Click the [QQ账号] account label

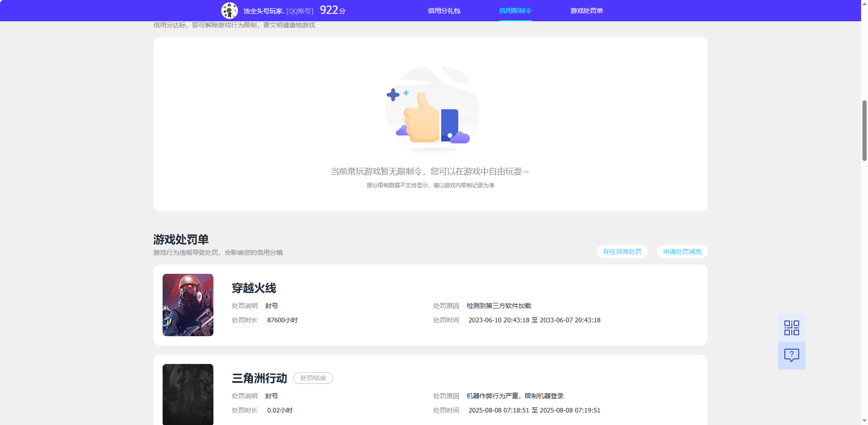pyautogui.click(x=300, y=11)
